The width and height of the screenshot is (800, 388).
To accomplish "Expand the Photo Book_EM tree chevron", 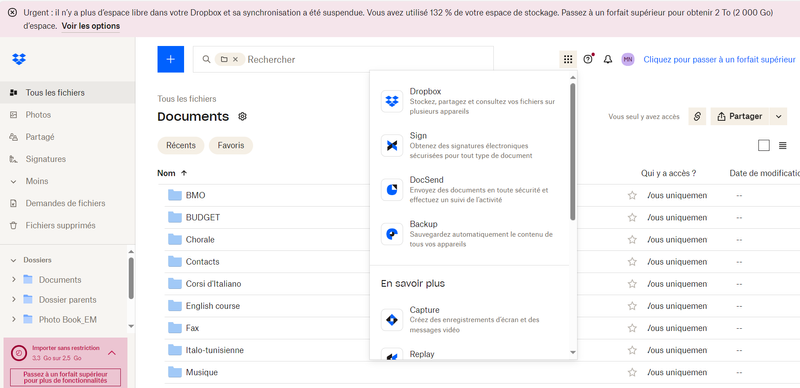I will pyautogui.click(x=13, y=320).
